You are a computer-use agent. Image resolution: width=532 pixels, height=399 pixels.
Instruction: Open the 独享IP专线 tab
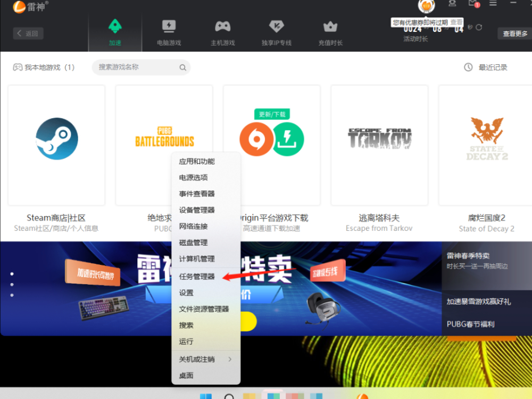click(277, 32)
